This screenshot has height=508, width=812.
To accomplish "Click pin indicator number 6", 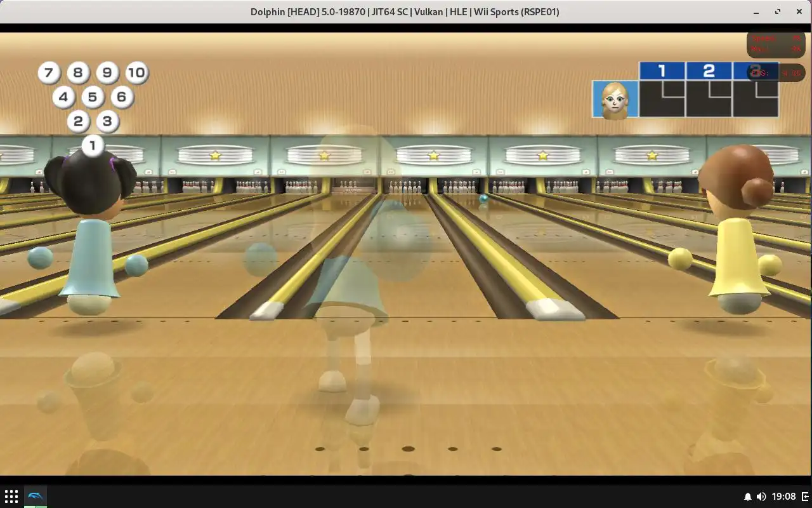I will pyautogui.click(x=122, y=97).
